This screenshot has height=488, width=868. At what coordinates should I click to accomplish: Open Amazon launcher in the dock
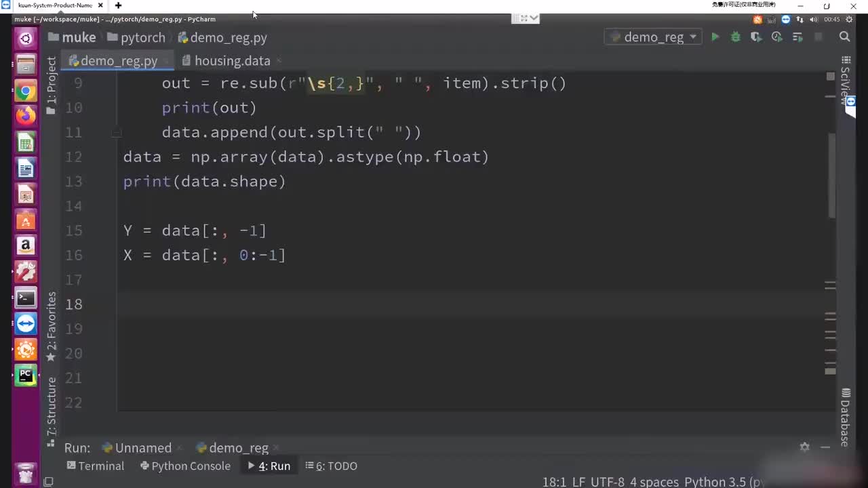tap(26, 246)
